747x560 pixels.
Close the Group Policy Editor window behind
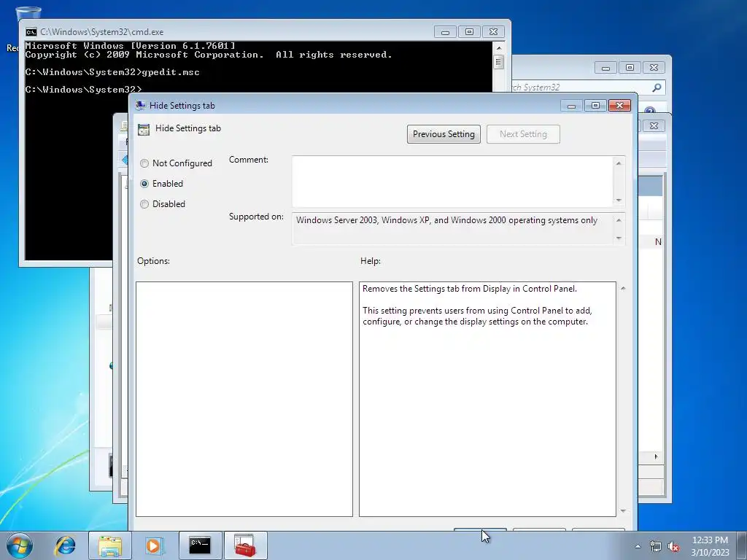point(654,125)
